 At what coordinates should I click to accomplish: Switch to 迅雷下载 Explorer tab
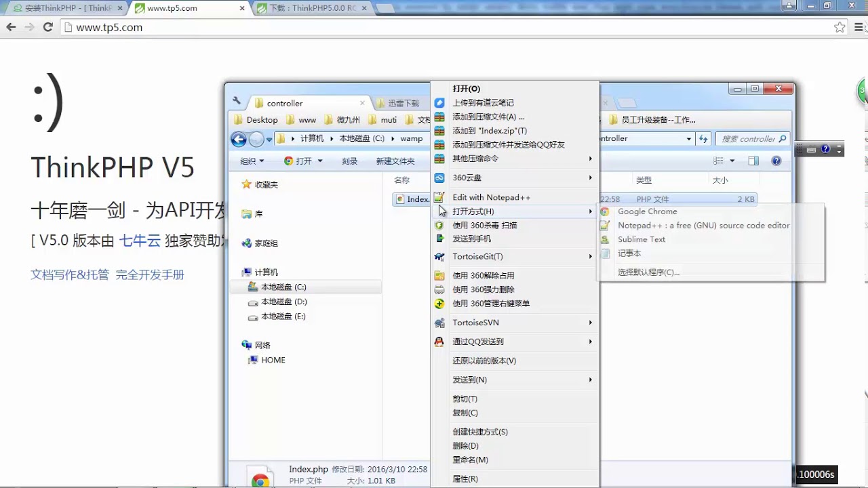click(x=403, y=103)
